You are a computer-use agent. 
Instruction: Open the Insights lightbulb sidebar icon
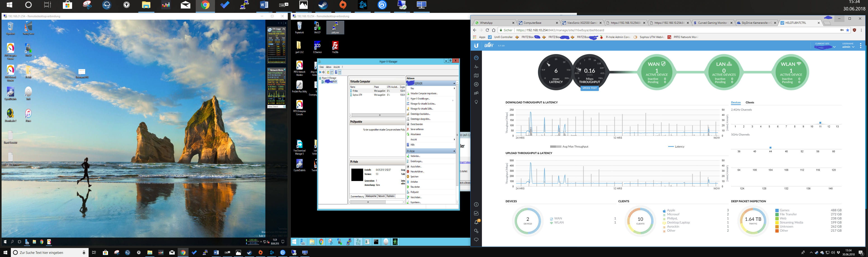coord(476,102)
